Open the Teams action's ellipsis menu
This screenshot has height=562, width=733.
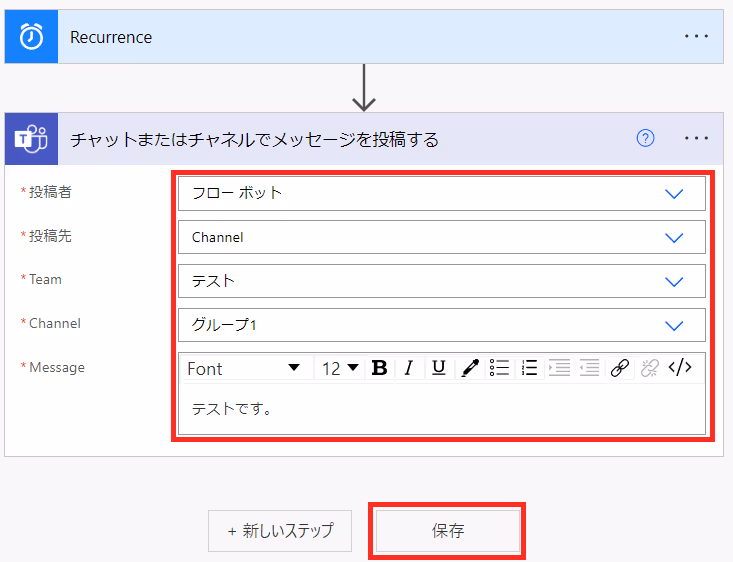[x=696, y=138]
